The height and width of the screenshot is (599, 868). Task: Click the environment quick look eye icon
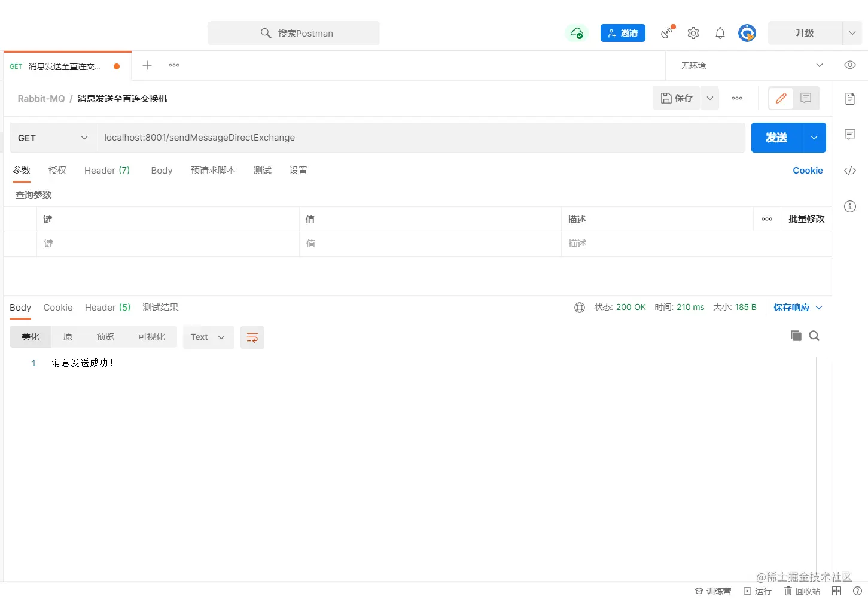click(x=849, y=65)
